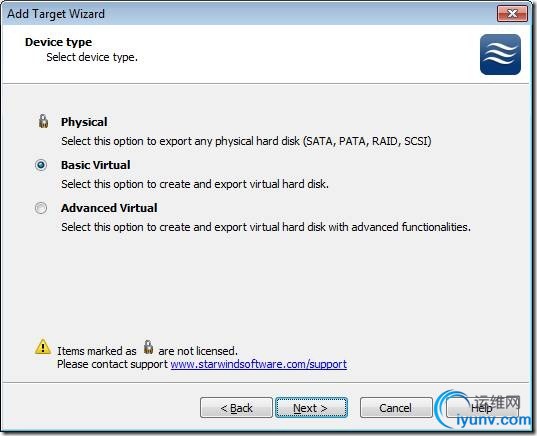Image resolution: width=537 pixels, height=436 pixels.
Task: Open the starwindsoftware.com/support link
Action: 259,364
